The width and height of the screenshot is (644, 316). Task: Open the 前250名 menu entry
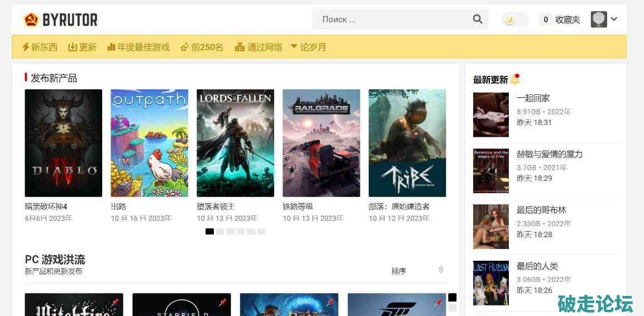[207, 47]
